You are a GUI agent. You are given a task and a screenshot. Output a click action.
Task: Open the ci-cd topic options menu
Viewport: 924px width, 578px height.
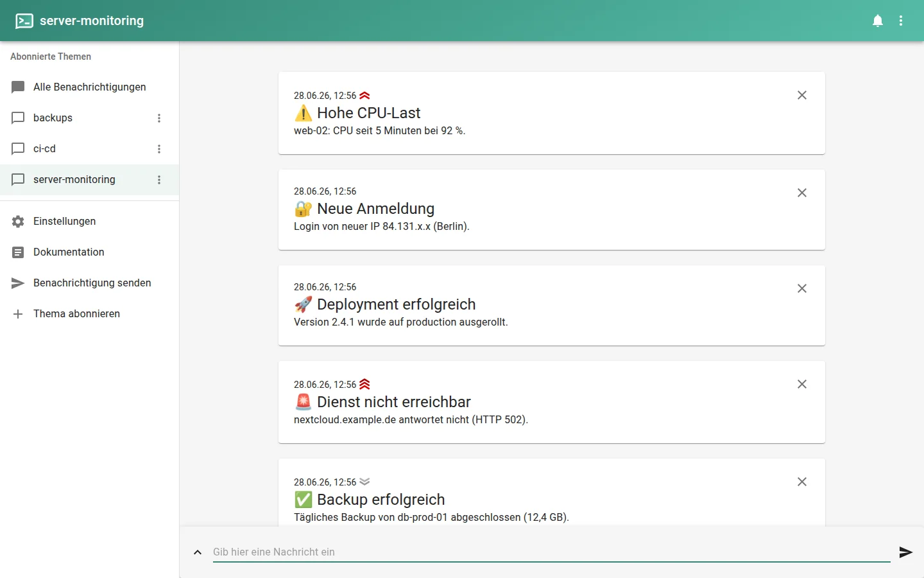tap(159, 149)
